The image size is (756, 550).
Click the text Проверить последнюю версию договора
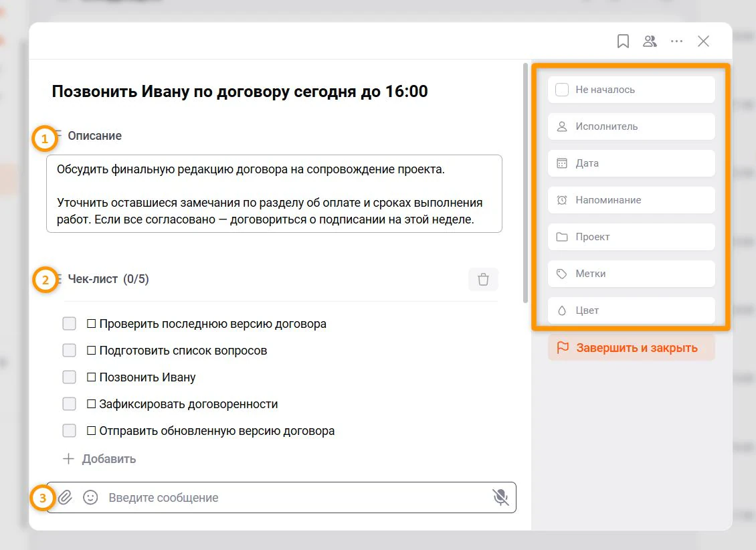click(x=213, y=324)
